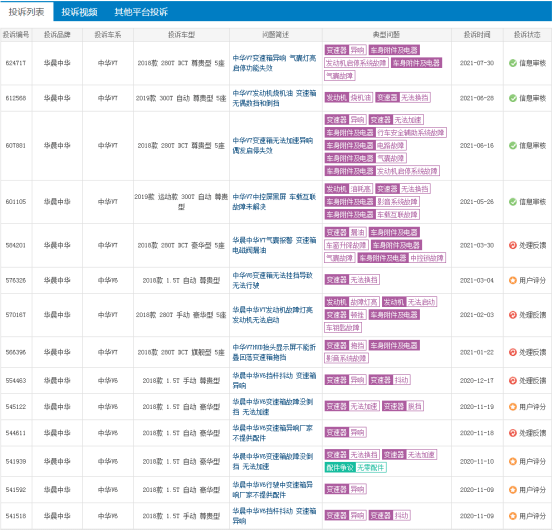Select the 中华V6 series cell in row 576326
Screen dimensions: 554x531
(x=108, y=280)
